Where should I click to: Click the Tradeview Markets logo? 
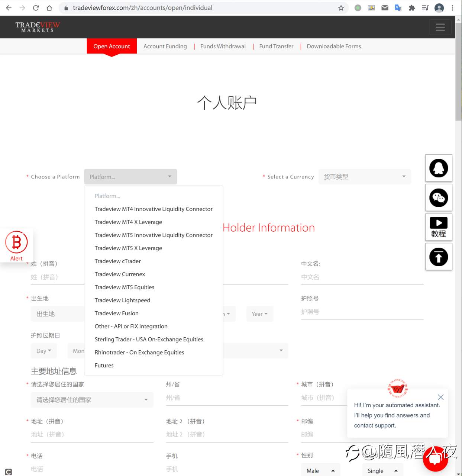coord(37,27)
